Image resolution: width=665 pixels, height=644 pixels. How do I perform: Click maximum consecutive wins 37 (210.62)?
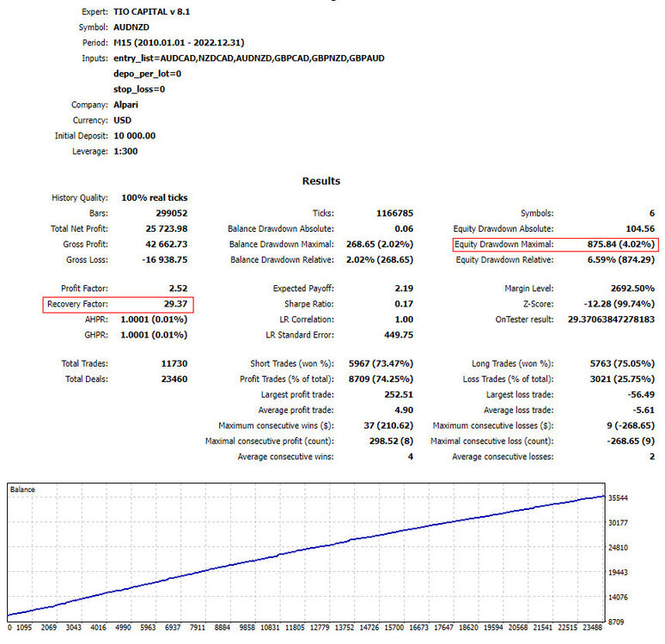(388, 426)
